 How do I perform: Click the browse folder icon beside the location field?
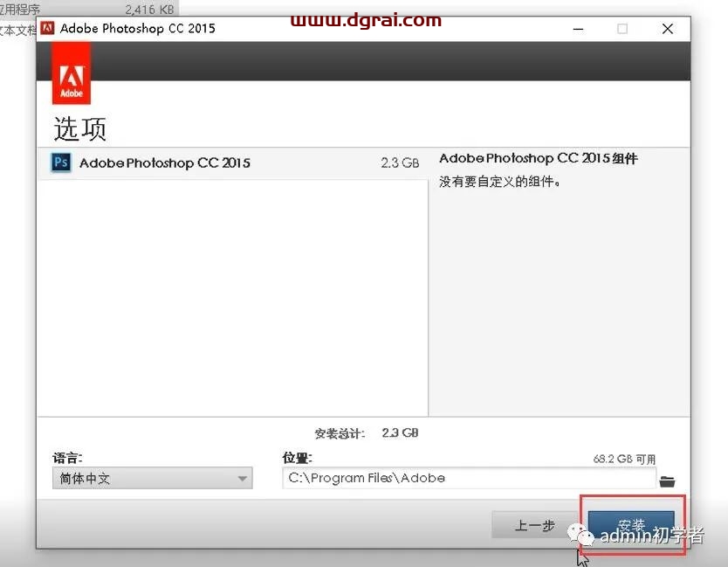coord(667,481)
